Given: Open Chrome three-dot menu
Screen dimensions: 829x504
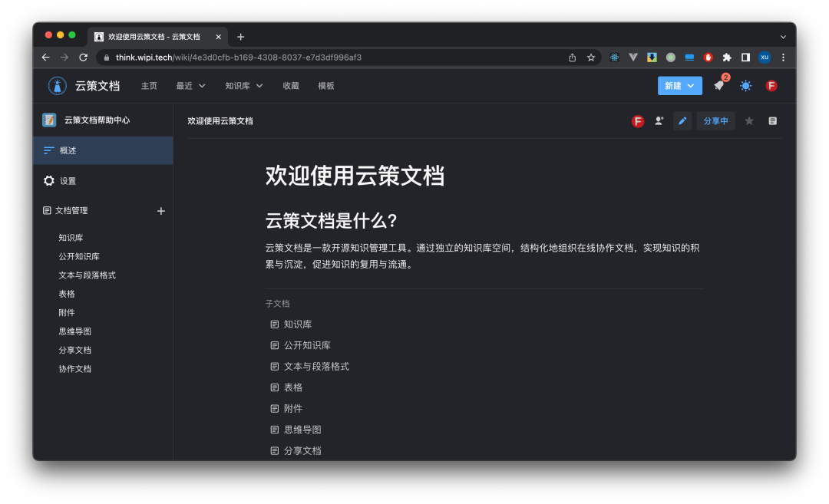Looking at the screenshot, I should (x=783, y=58).
